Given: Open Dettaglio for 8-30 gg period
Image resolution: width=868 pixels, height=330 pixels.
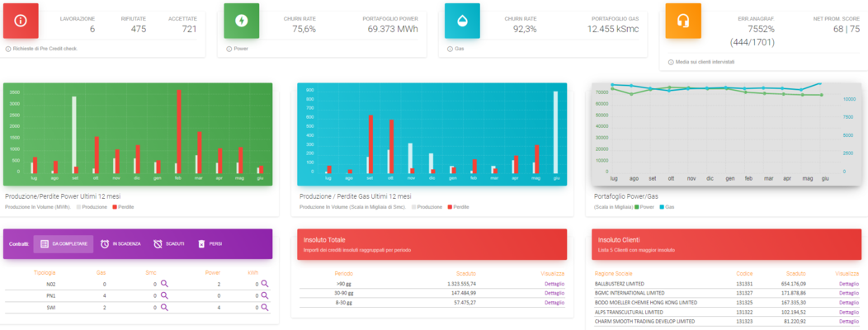Looking at the screenshot, I should point(554,303).
